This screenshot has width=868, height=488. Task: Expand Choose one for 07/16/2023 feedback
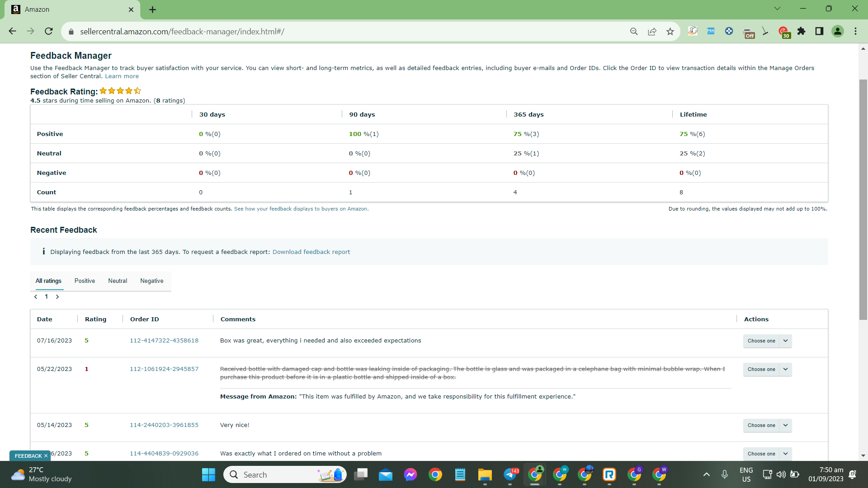(x=767, y=341)
